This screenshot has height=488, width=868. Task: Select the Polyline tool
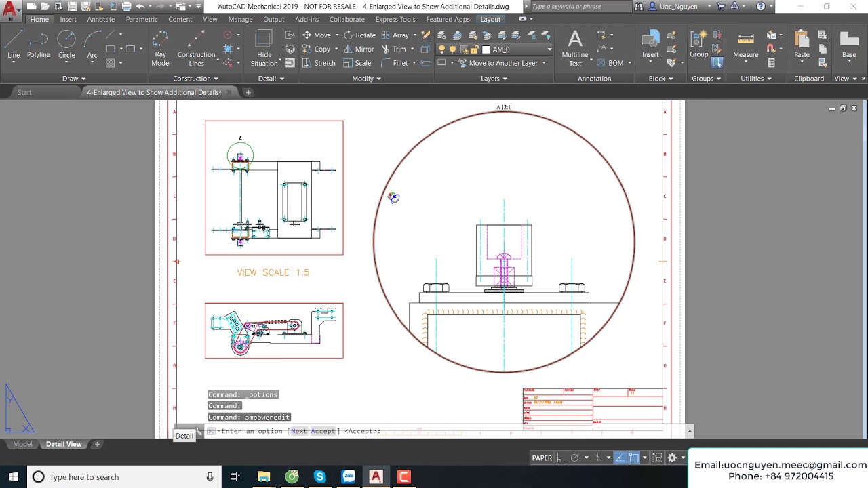[x=39, y=45]
